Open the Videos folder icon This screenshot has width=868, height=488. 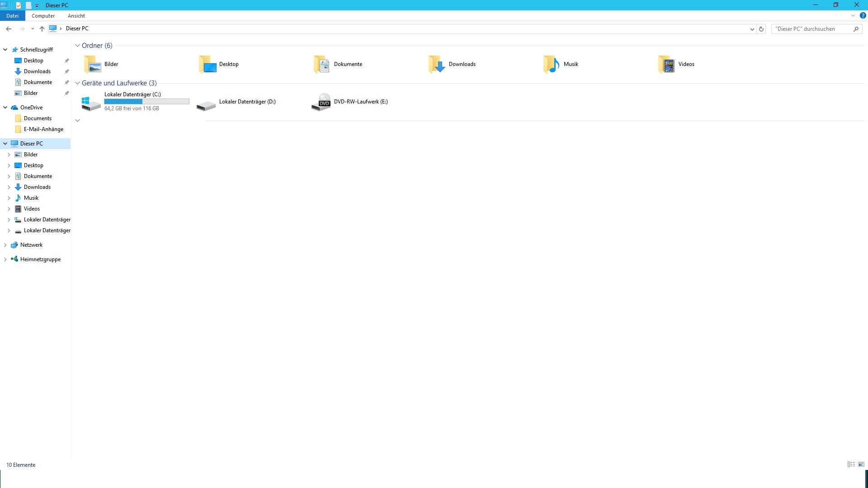pyautogui.click(x=667, y=65)
